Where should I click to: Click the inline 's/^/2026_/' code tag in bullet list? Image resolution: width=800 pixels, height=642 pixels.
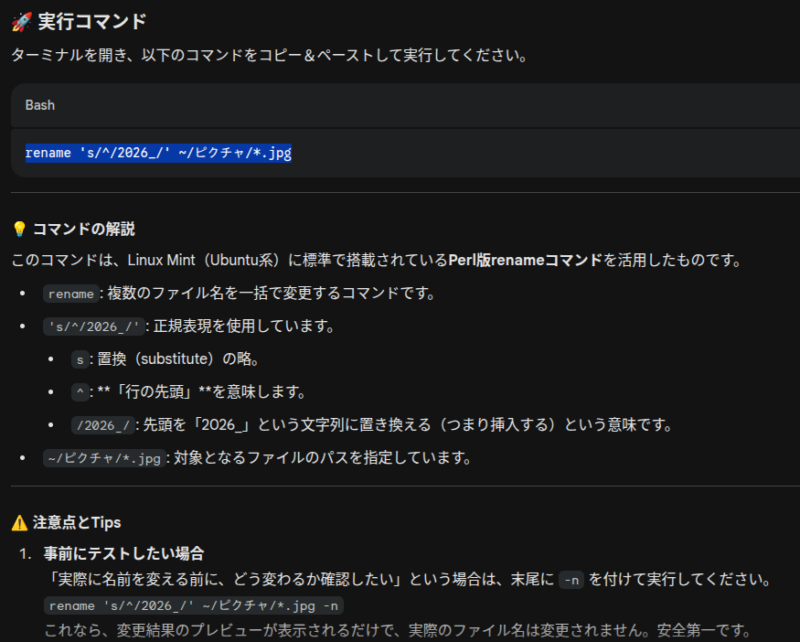(95, 327)
